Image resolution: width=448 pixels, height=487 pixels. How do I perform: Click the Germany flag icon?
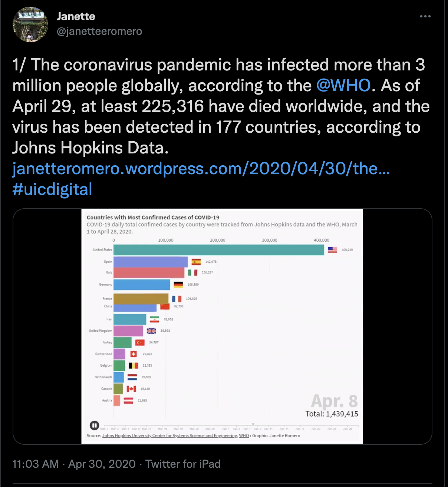click(x=178, y=285)
